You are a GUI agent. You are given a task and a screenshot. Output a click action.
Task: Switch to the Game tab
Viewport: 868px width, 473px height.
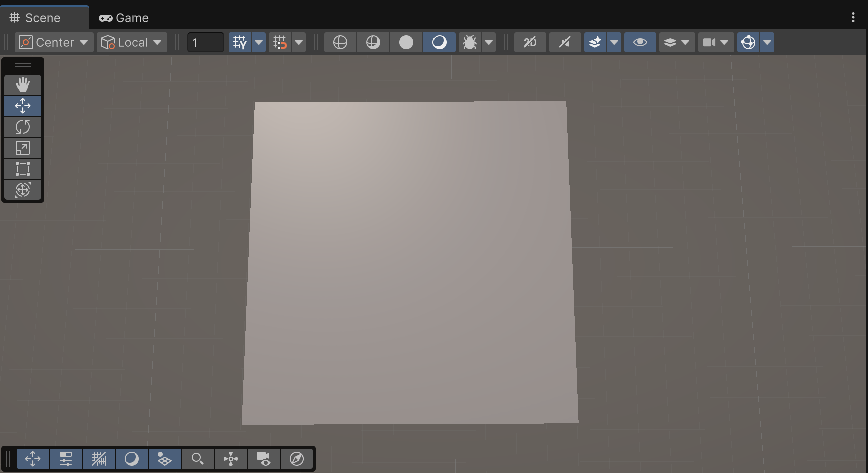point(123,17)
